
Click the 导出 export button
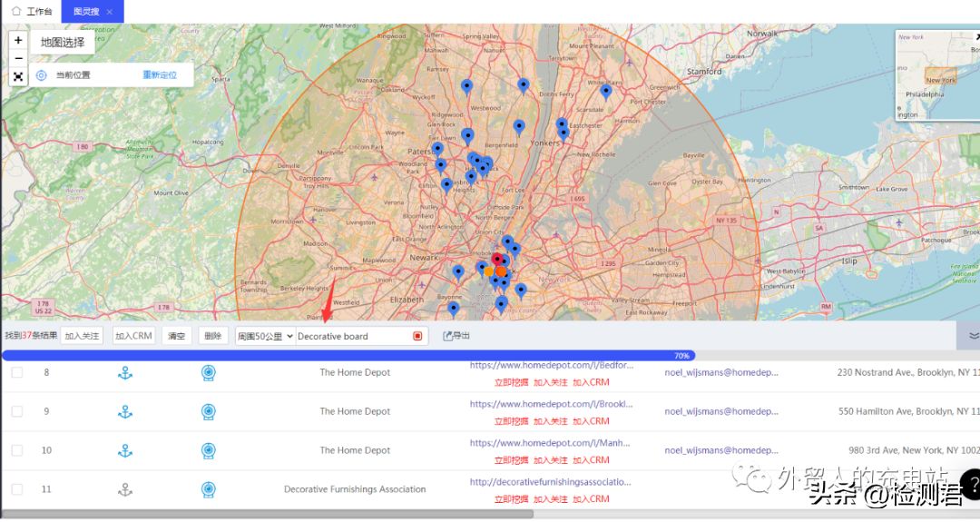[456, 336]
